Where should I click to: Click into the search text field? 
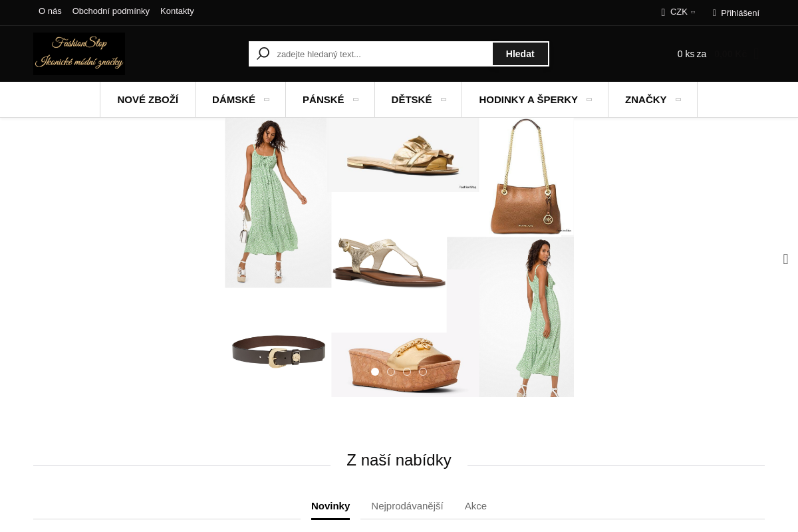pos(382,54)
